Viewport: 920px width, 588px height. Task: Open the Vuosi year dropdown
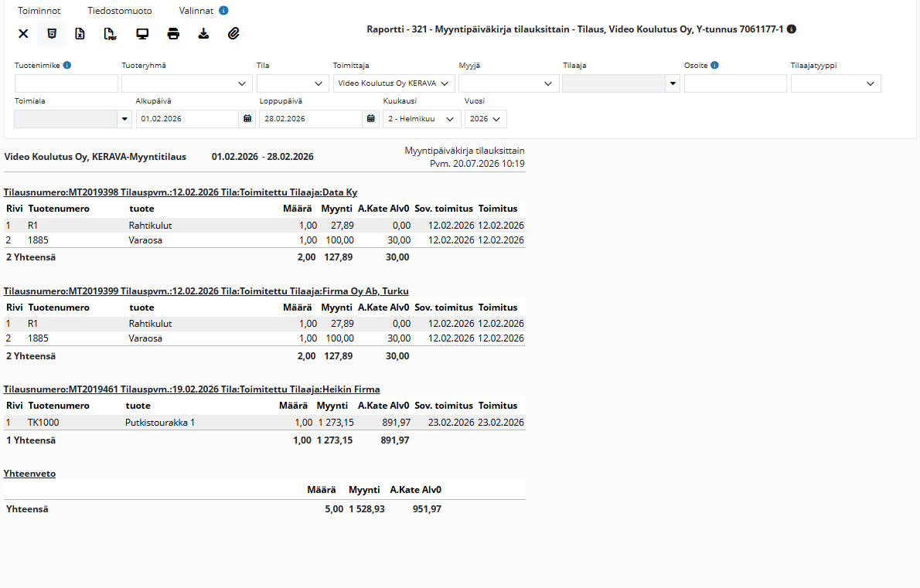(x=486, y=119)
